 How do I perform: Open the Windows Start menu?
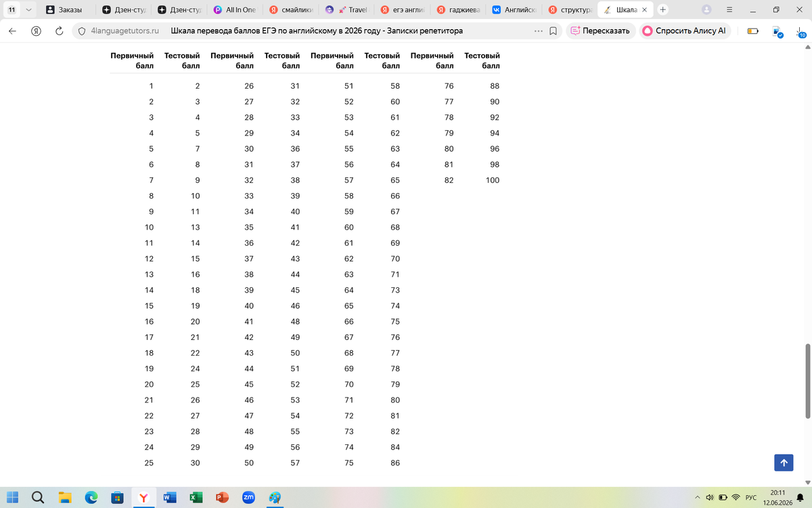(14, 497)
